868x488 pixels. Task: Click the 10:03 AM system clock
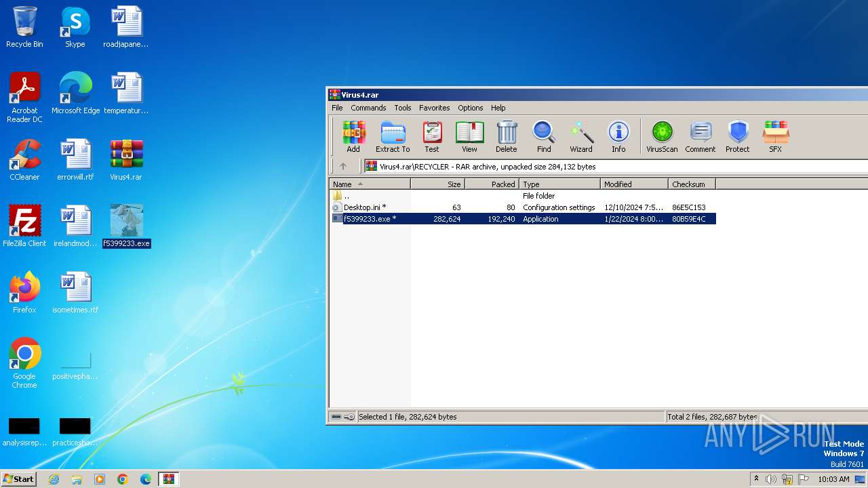click(833, 479)
